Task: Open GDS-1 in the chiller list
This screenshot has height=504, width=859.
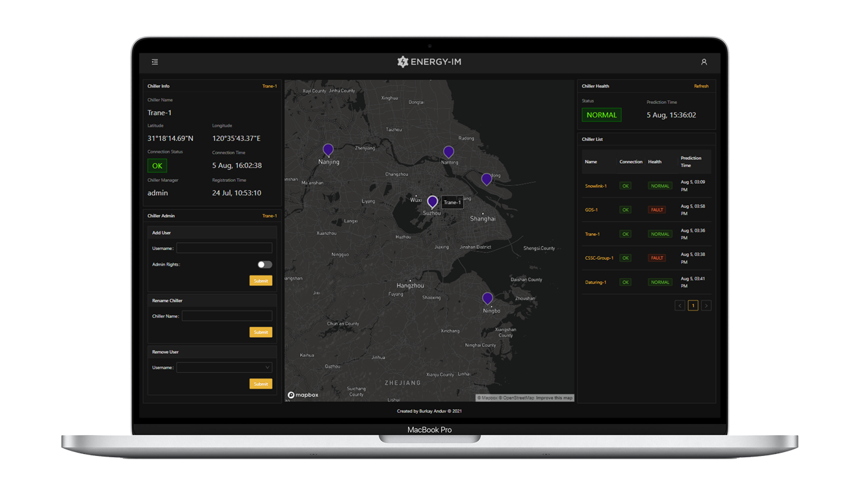Action: tap(591, 210)
